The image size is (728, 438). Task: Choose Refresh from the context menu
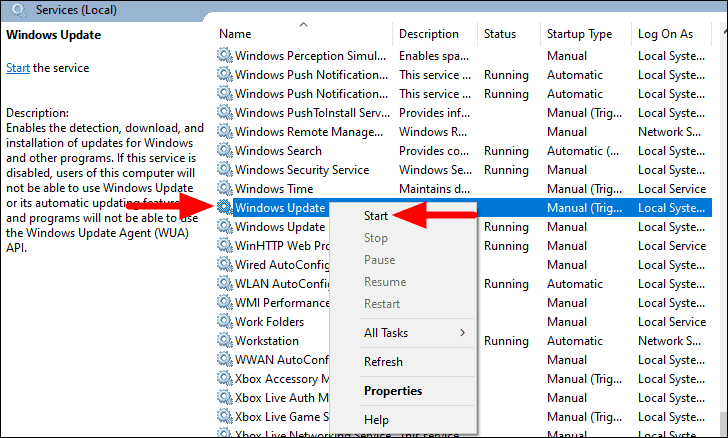point(383,361)
